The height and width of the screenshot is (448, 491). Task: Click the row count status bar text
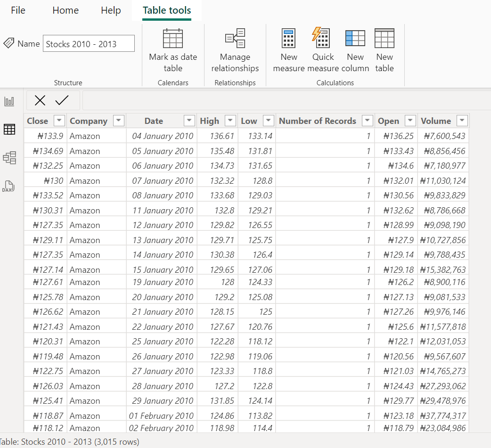point(70,442)
